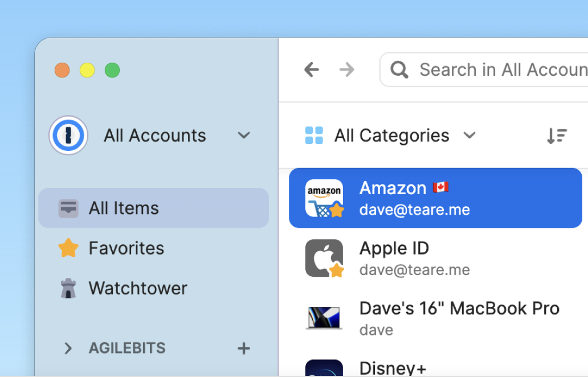Select All Items in sidebar
588x377 pixels.
tap(154, 208)
